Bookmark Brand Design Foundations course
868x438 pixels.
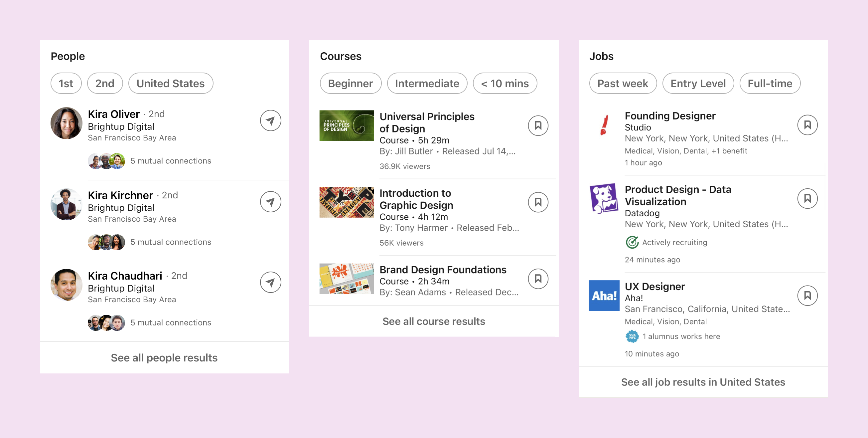(x=538, y=279)
